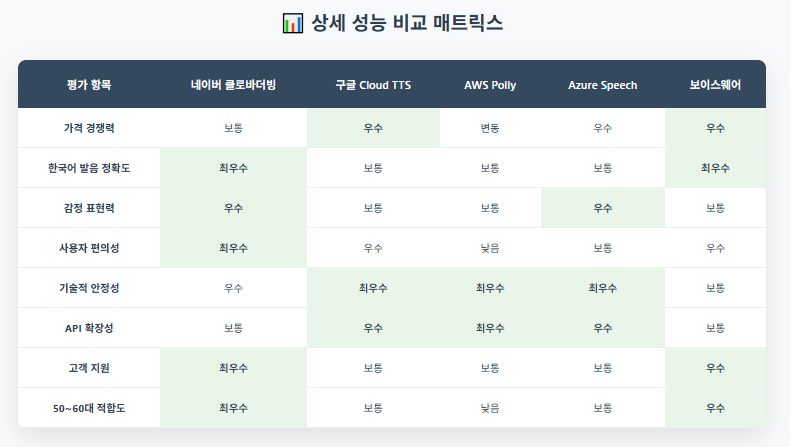This screenshot has width=792, height=447.
Task: Click 최우수 for 구글 Cloud TTS 기술적 안정성
Action: pyautogui.click(x=373, y=288)
